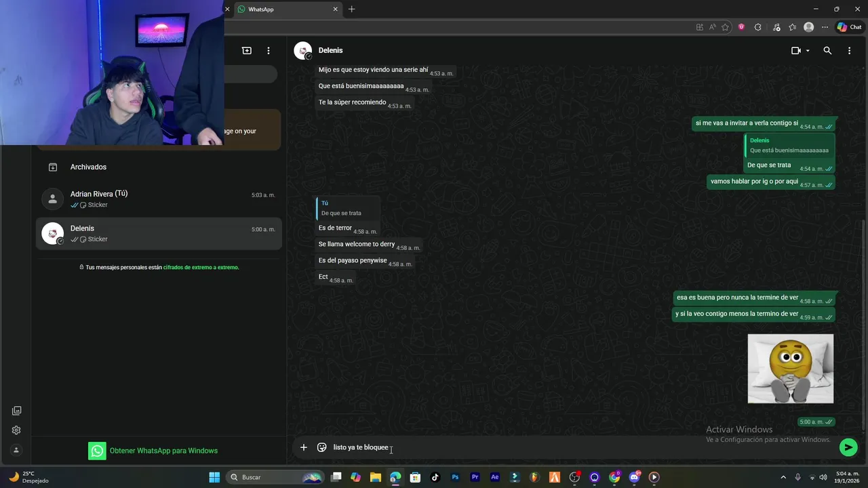
Task: Open weather widget 25°C Despejado
Action: [28, 477]
